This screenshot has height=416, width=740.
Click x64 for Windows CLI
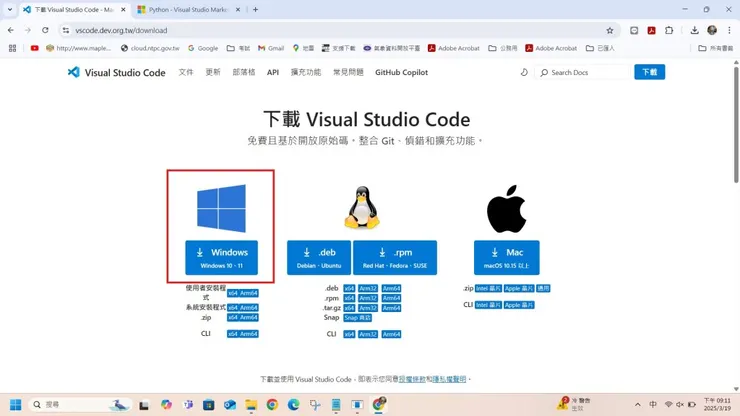click(233, 334)
